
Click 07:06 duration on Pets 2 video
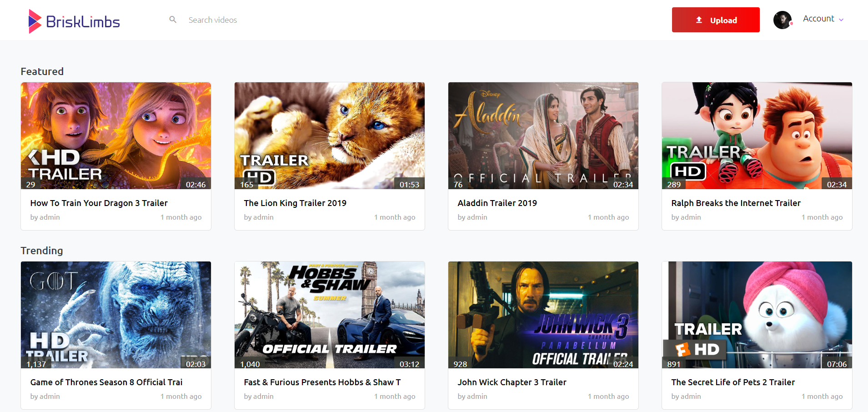(837, 364)
